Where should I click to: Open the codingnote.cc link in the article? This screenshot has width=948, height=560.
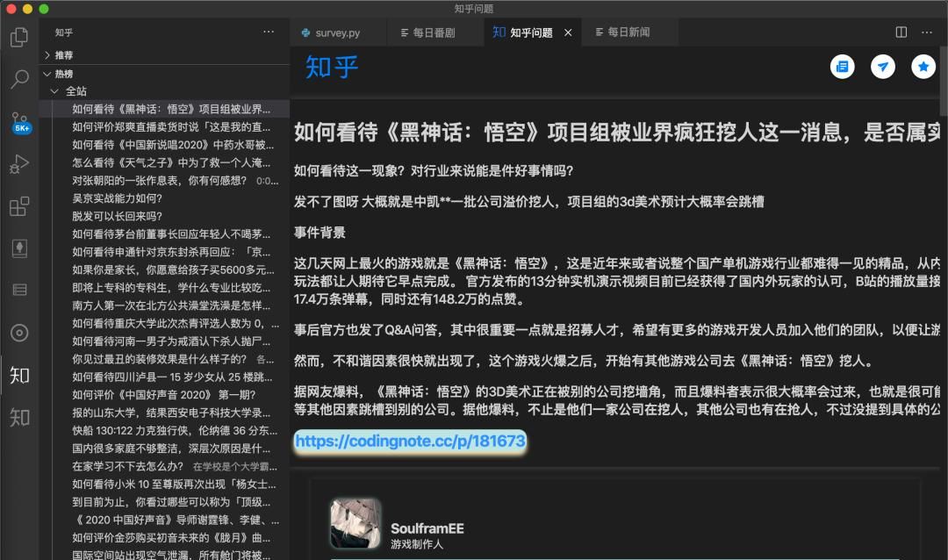tap(408, 442)
